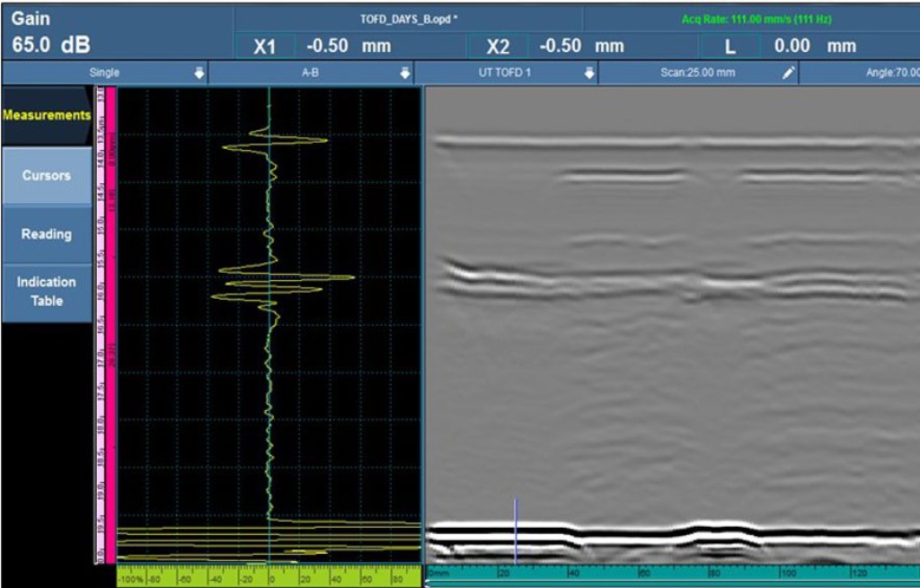Image resolution: width=920 pixels, height=588 pixels.
Task: Click the Scan:25.00 mm field
Action: [697, 73]
